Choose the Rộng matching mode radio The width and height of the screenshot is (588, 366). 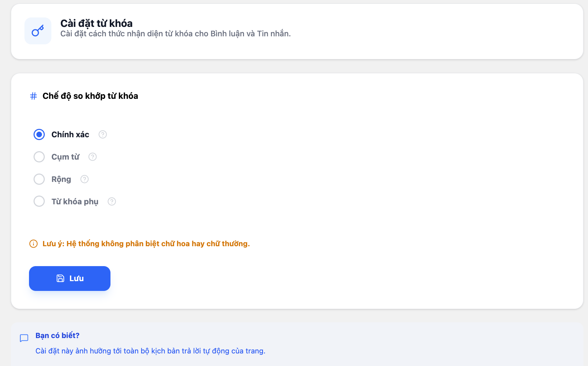(x=39, y=179)
